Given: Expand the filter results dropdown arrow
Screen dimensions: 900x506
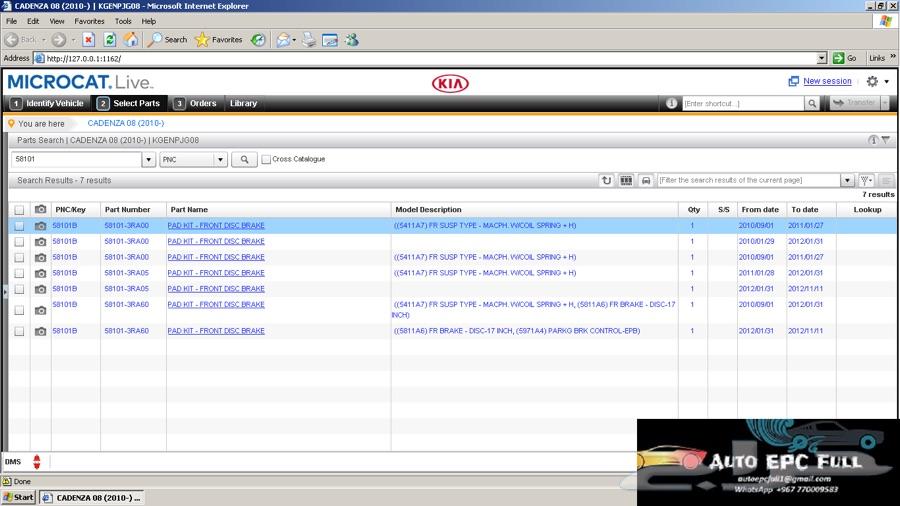Looking at the screenshot, I should click(847, 180).
